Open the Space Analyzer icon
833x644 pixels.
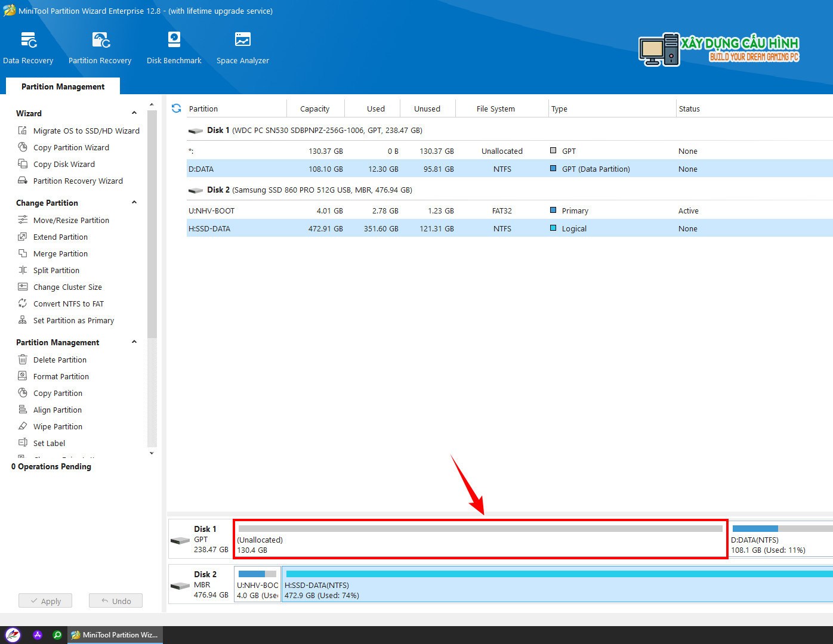(x=243, y=39)
